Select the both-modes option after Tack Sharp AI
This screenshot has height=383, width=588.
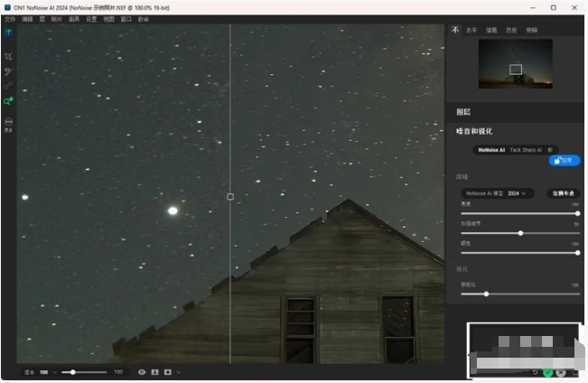pos(550,150)
